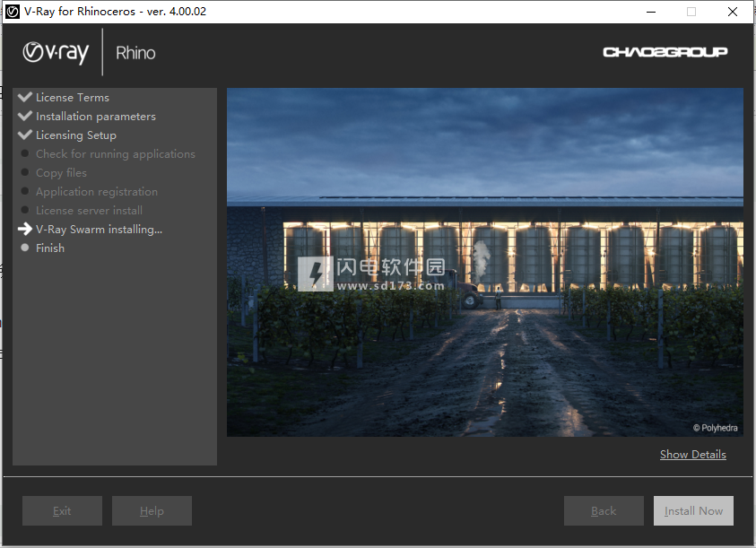Click the V-Ray app icon in title bar
The width and height of the screenshot is (756, 548).
tap(13, 11)
